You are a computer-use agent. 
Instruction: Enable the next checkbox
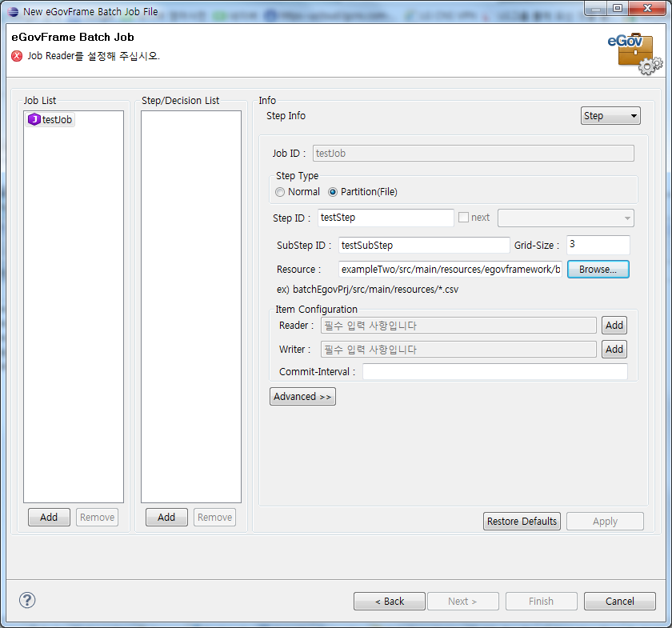click(463, 218)
